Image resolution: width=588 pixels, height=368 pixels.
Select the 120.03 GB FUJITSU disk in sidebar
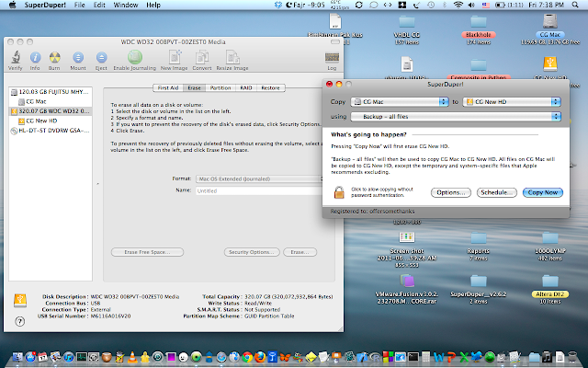point(51,92)
